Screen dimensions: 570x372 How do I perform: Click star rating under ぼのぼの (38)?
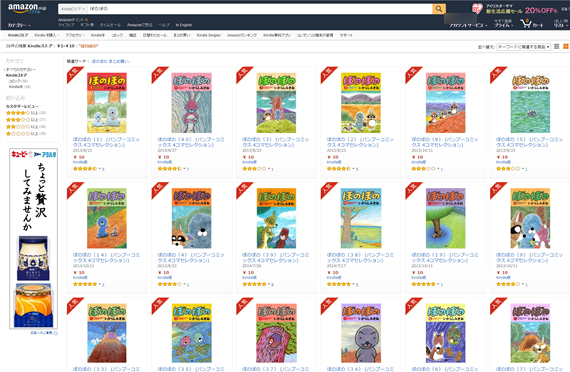[338, 284]
